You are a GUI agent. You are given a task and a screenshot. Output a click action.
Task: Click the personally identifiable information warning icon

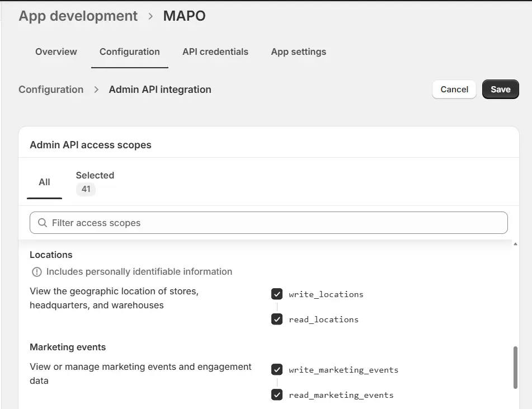[x=37, y=272]
